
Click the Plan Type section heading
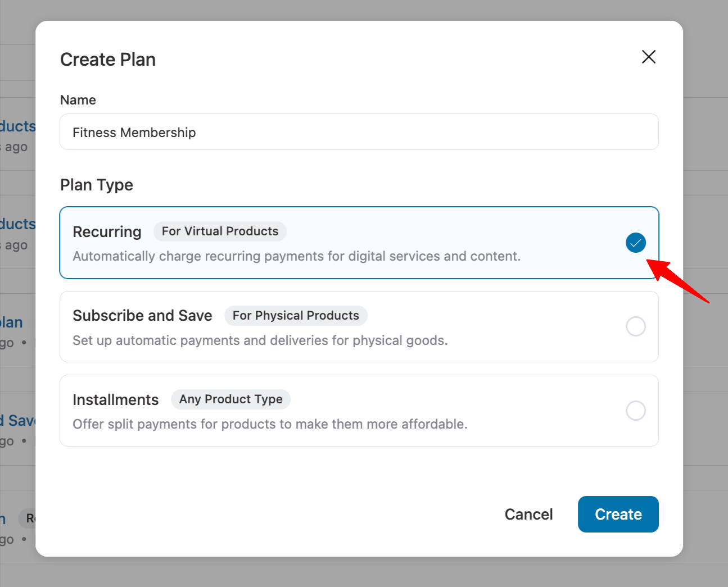pyautogui.click(x=96, y=184)
